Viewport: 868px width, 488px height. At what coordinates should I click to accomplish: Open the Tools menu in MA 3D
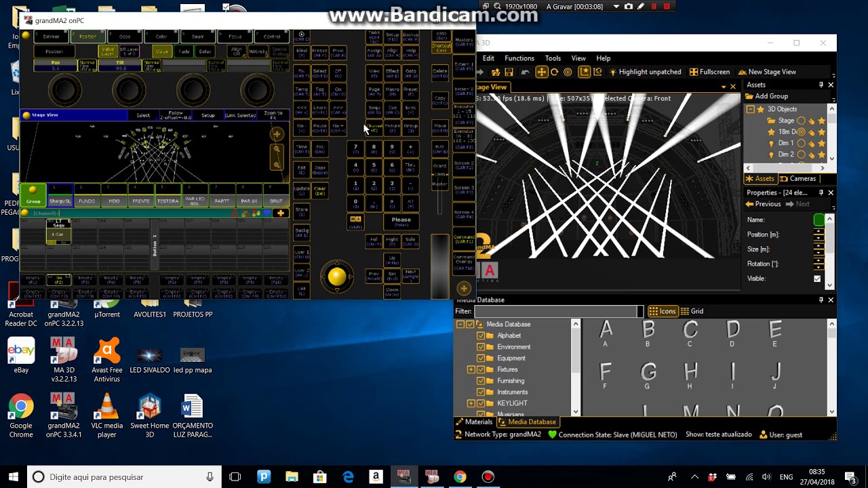(553, 58)
